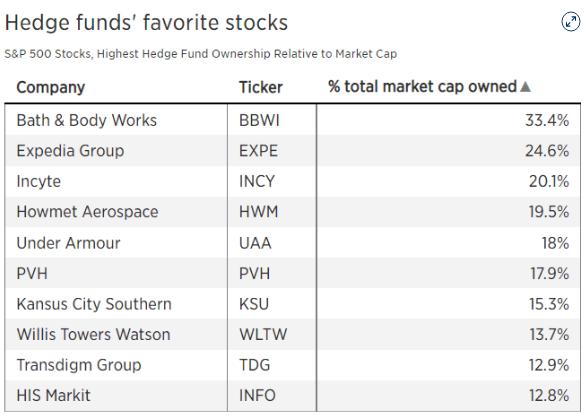The image size is (584, 415).
Task: Click the Ticker column header
Action: pos(261,88)
